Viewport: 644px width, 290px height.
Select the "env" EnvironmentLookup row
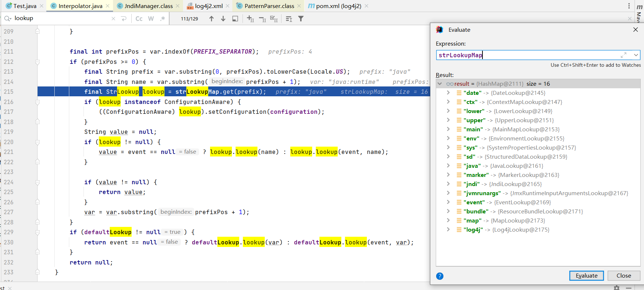(x=538, y=138)
